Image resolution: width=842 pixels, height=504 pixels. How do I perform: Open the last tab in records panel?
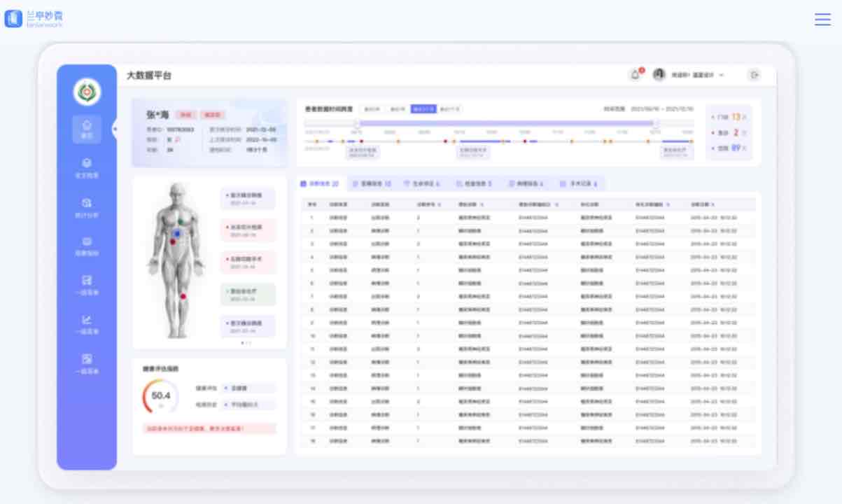coord(578,184)
